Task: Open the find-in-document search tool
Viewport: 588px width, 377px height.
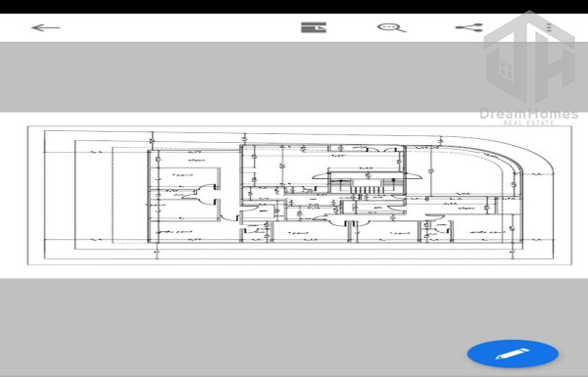Action: click(391, 27)
